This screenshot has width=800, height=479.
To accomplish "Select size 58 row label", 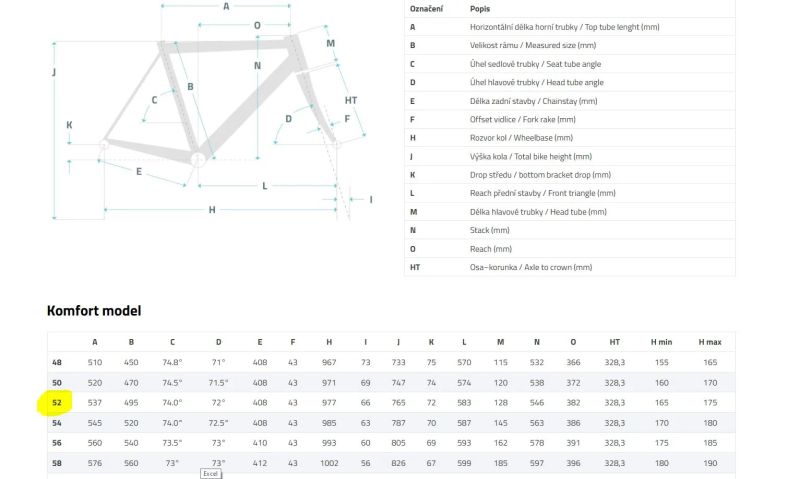I will coord(57,463).
